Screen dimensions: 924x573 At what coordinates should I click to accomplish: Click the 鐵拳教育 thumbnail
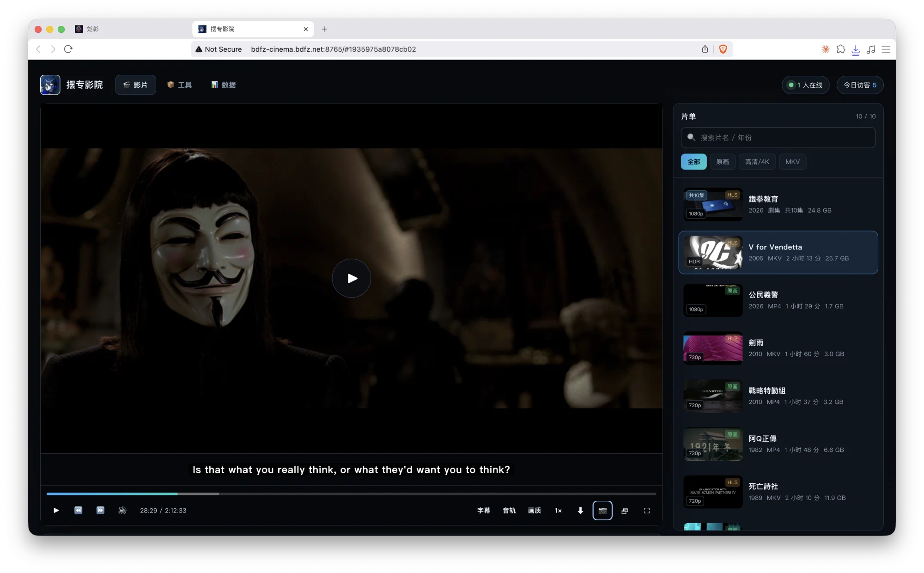pos(713,204)
